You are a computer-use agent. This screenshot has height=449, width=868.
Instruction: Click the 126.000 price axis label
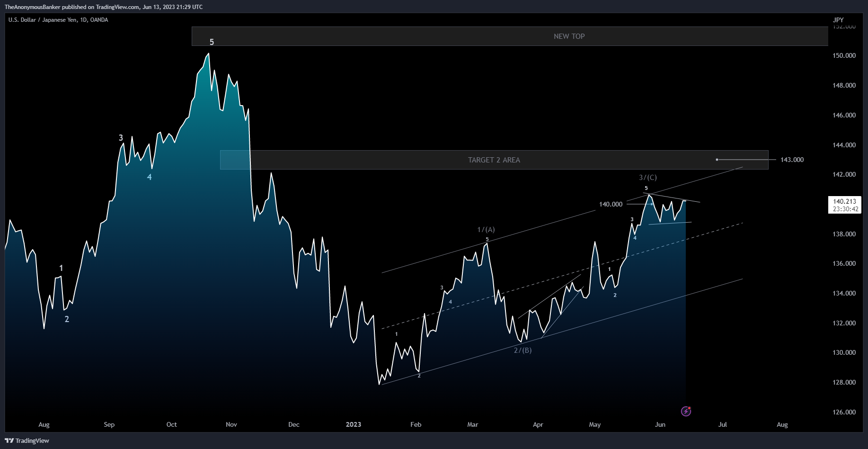[x=844, y=412]
